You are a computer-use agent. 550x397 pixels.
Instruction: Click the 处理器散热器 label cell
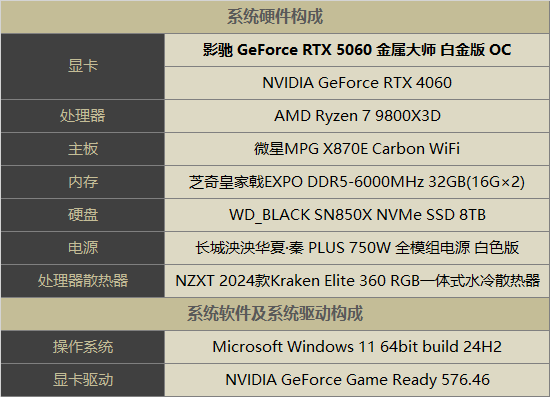pos(83,281)
